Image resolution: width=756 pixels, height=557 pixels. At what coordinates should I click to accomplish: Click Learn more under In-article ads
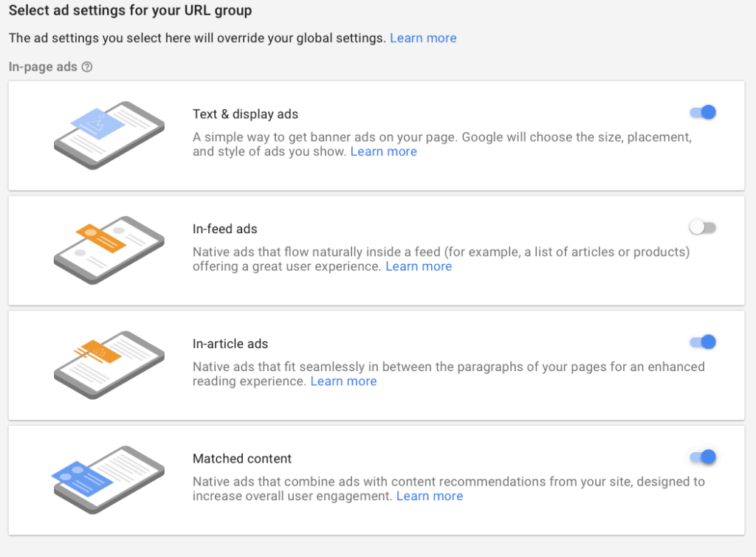point(343,381)
